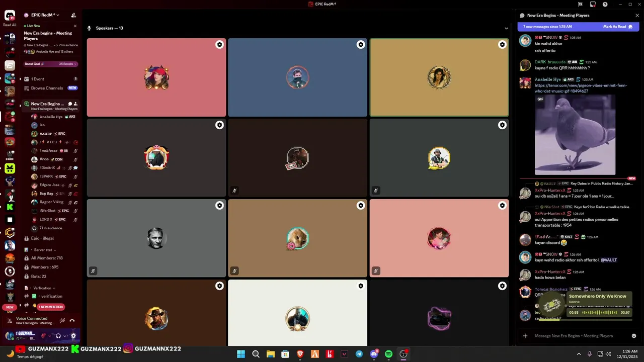Click the 71 in audience entry

pos(51,228)
